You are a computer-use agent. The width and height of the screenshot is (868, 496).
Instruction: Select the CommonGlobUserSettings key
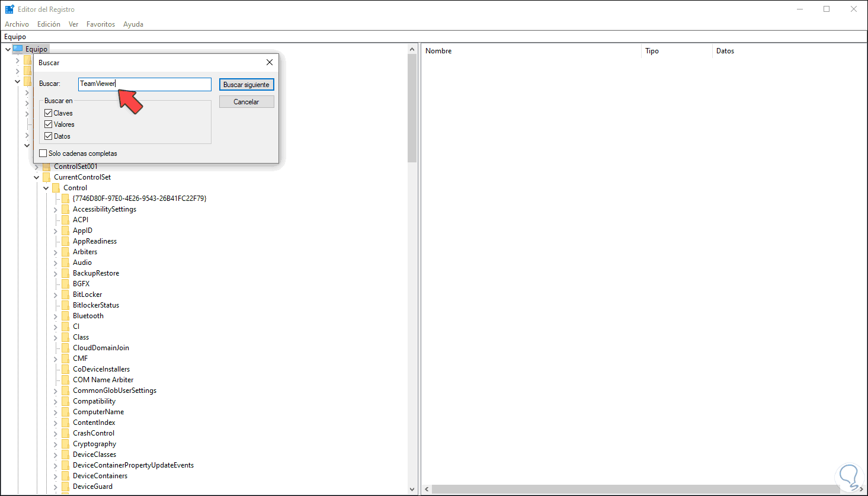coord(114,391)
